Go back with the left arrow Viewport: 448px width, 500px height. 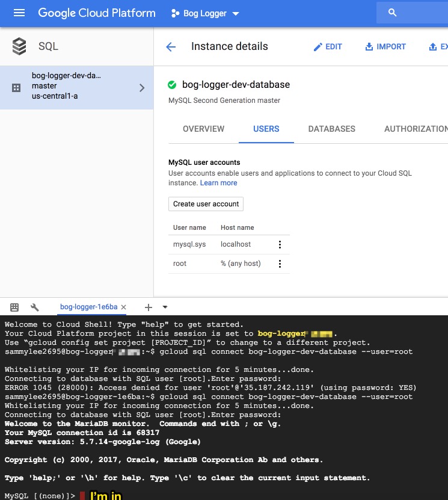tap(171, 47)
